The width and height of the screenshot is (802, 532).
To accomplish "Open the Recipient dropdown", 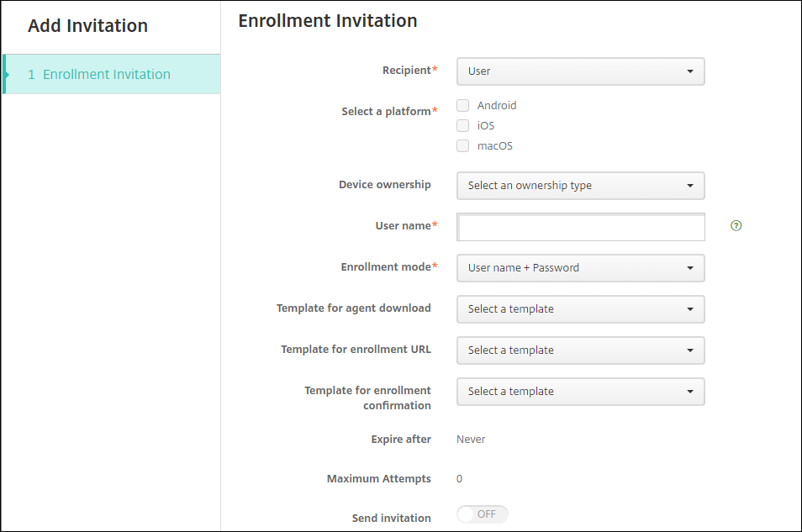I will [x=580, y=71].
